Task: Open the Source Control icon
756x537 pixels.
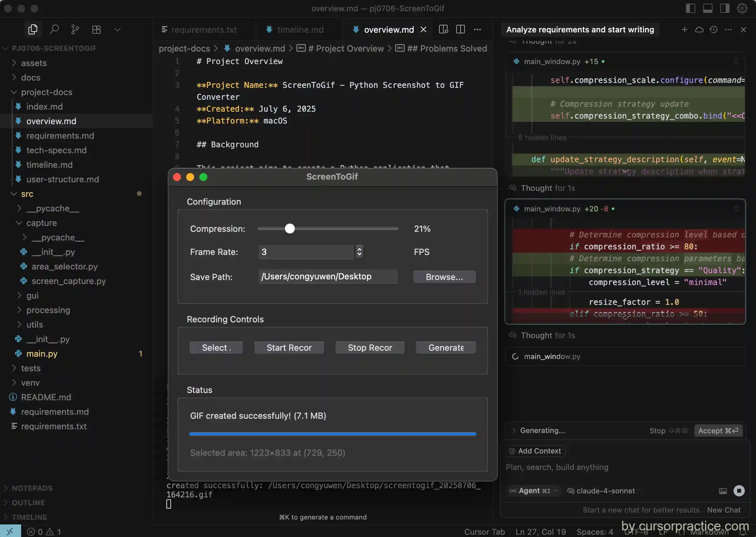Action: (75, 29)
